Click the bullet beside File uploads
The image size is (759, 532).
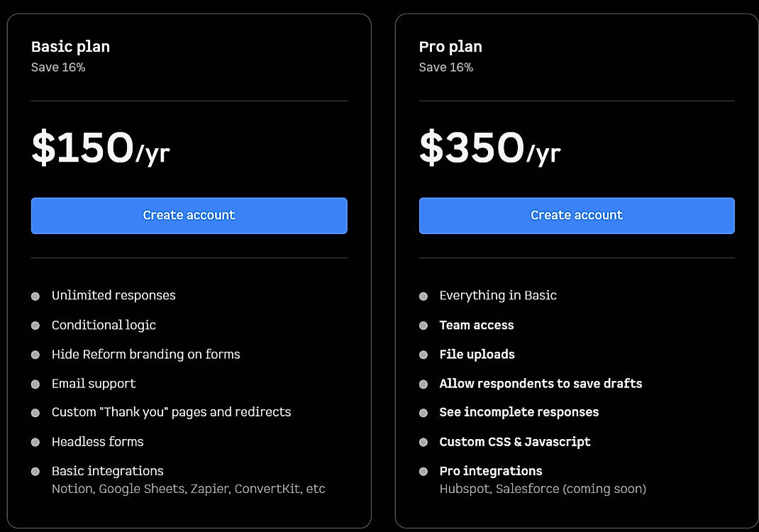(x=423, y=355)
